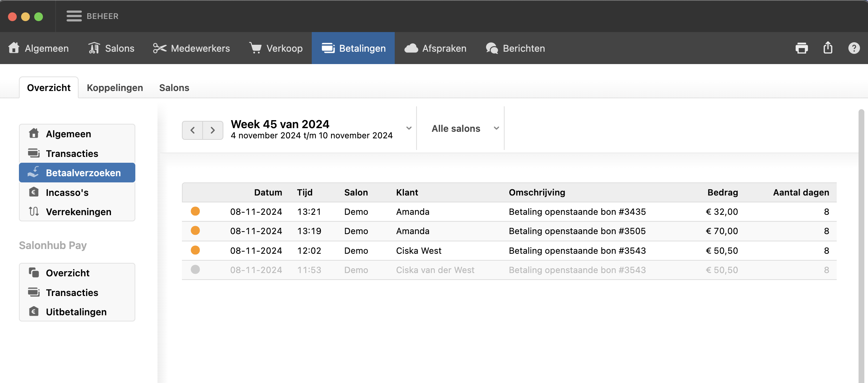The height and width of the screenshot is (383, 868).
Task: Open the BEHEER hamburger menu
Action: point(74,16)
